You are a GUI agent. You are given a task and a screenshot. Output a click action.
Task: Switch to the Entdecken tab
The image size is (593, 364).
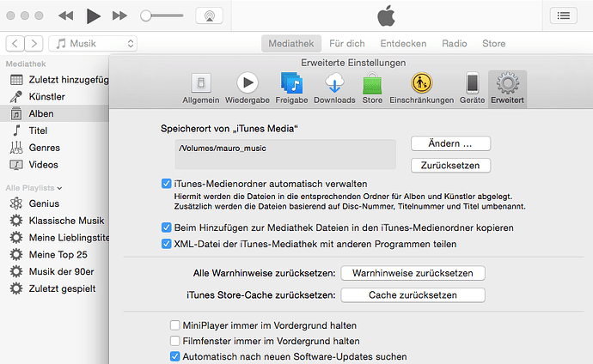(x=403, y=44)
